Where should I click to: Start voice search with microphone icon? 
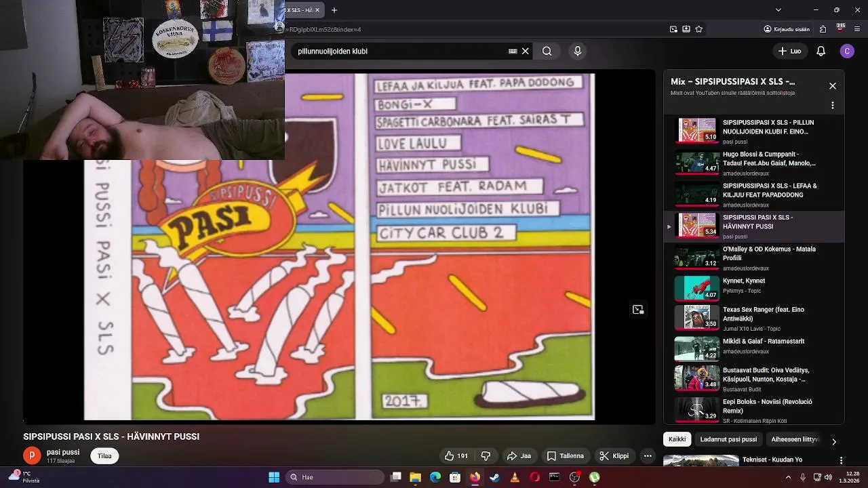[578, 51]
